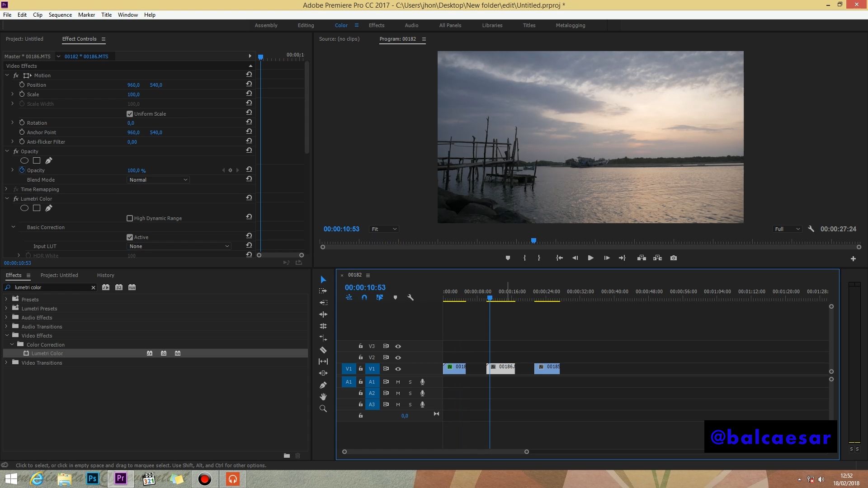Toggle Linked Selection in timeline
The width and height of the screenshot is (868, 488).
click(380, 297)
